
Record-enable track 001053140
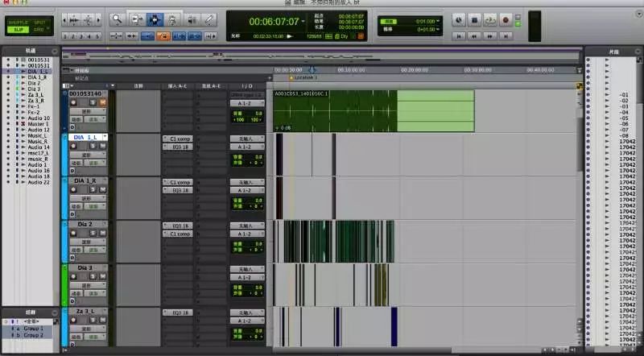73,102
